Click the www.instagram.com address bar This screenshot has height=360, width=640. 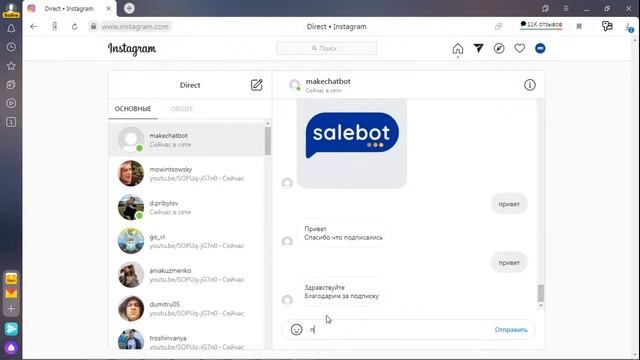[135, 27]
